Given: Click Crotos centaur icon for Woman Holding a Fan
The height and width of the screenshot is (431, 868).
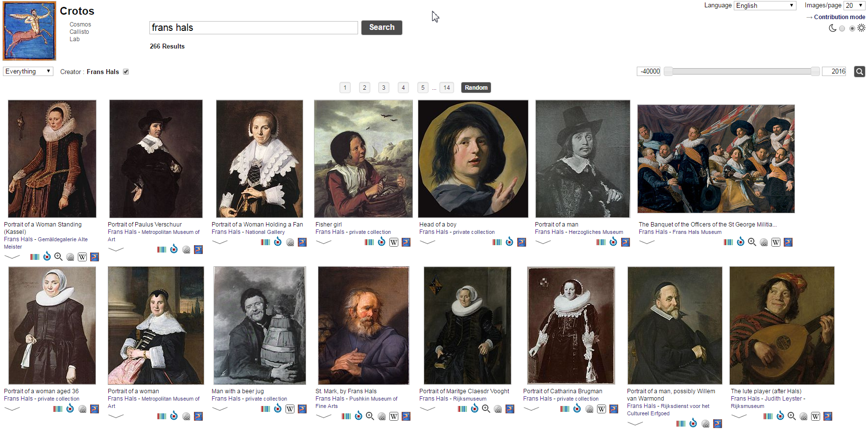Looking at the screenshot, I should (302, 242).
